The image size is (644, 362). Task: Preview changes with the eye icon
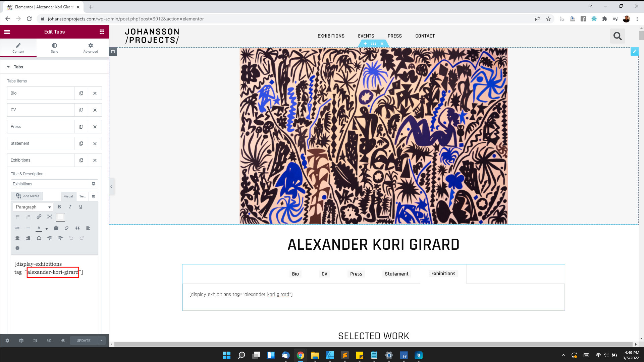(63, 341)
